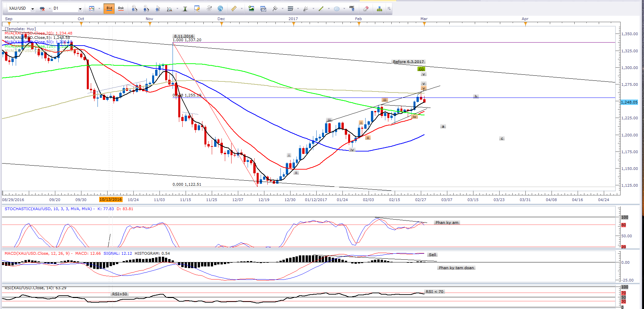Click the eraser tool icon
The width and height of the screenshot is (644, 309).
click(x=366, y=9)
